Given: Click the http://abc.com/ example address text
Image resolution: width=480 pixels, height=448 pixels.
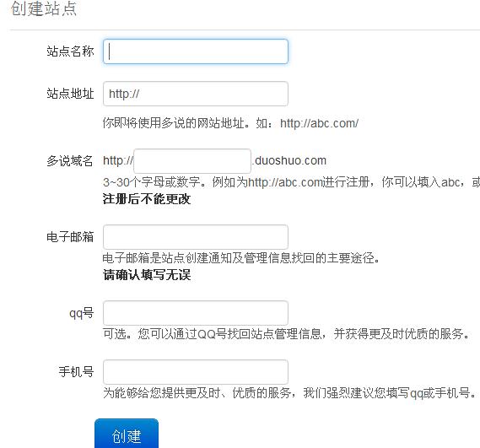Looking at the screenshot, I should [x=319, y=123].
